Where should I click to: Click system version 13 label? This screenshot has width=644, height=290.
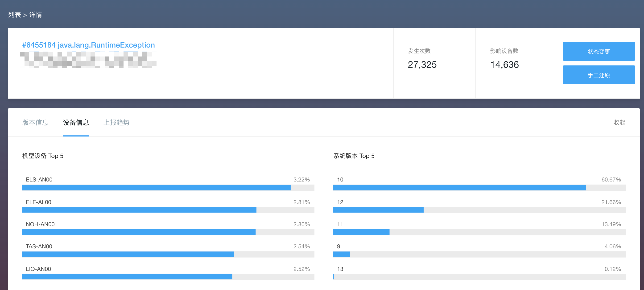coord(340,269)
